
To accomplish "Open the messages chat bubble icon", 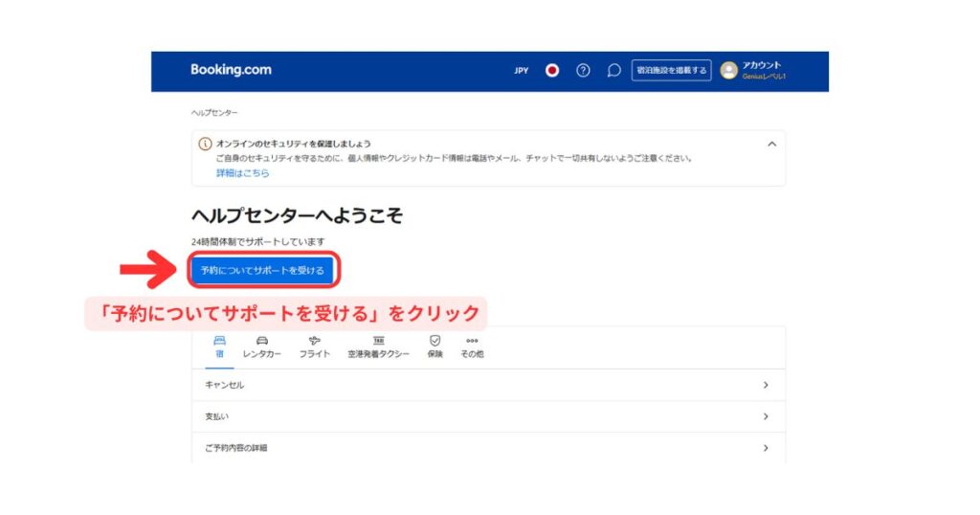I will pyautogui.click(x=613, y=71).
